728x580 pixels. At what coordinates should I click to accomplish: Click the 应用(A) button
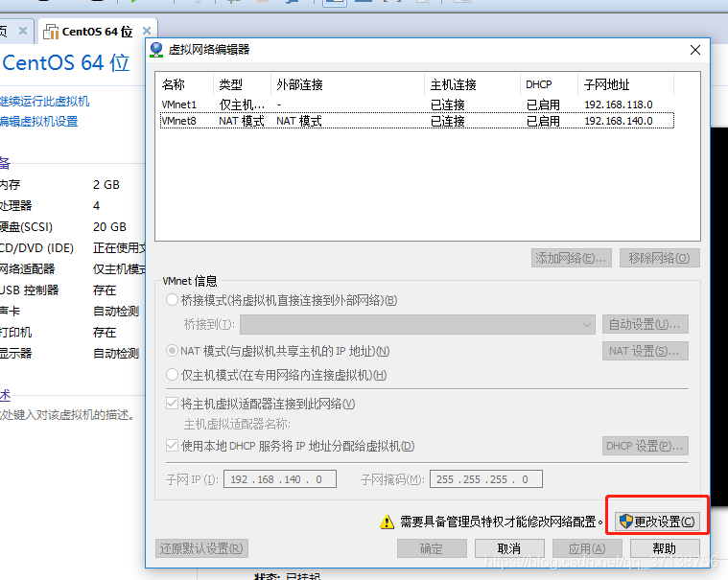point(587,548)
